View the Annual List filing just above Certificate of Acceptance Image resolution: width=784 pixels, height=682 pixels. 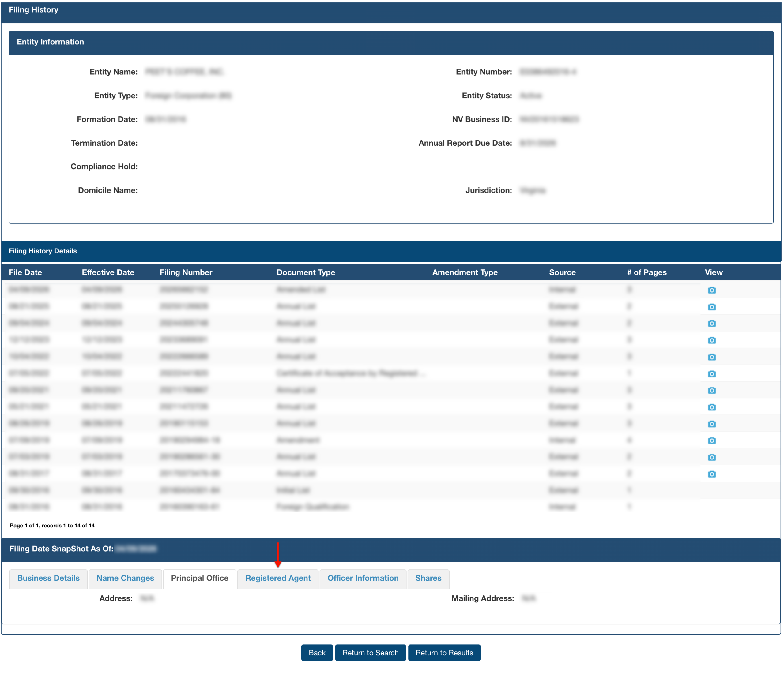click(x=711, y=357)
